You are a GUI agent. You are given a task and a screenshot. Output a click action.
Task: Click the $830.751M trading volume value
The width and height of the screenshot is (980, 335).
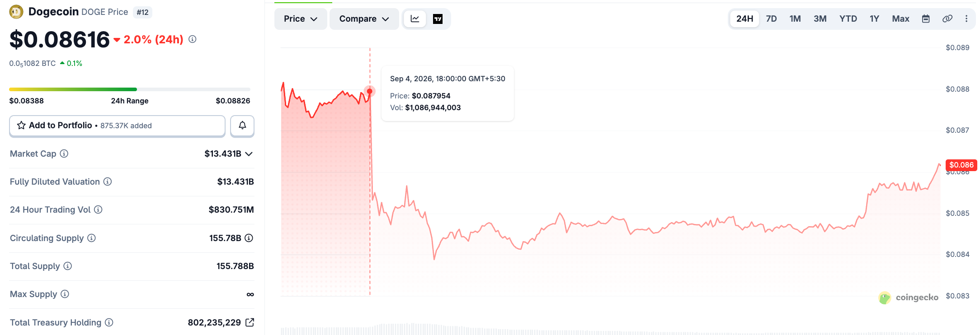pos(231,209)
